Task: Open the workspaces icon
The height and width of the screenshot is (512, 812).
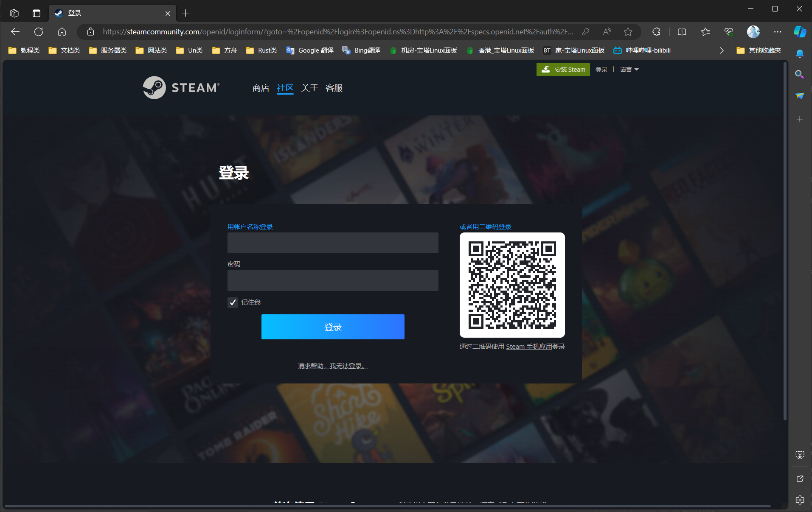Action: [14, 13]
